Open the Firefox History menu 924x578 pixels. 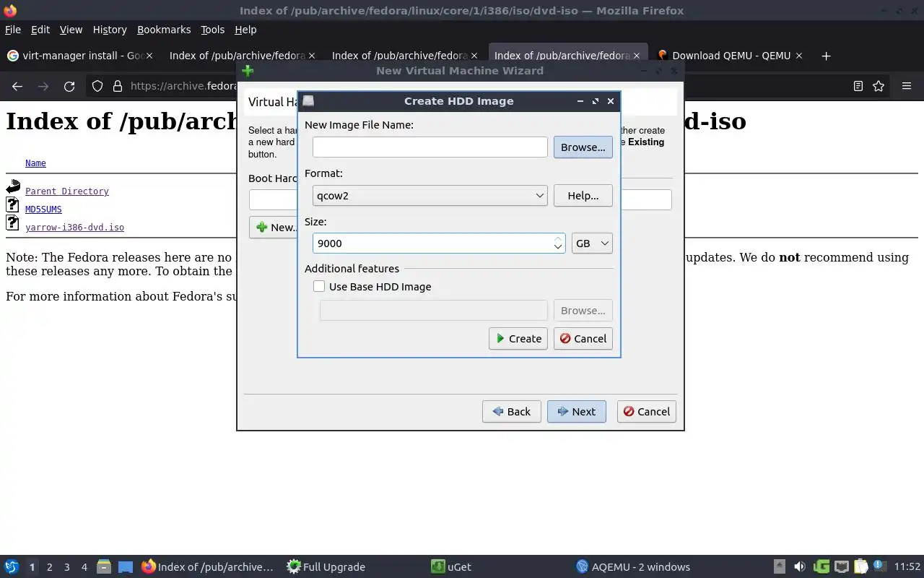click(x=110, y=30)
